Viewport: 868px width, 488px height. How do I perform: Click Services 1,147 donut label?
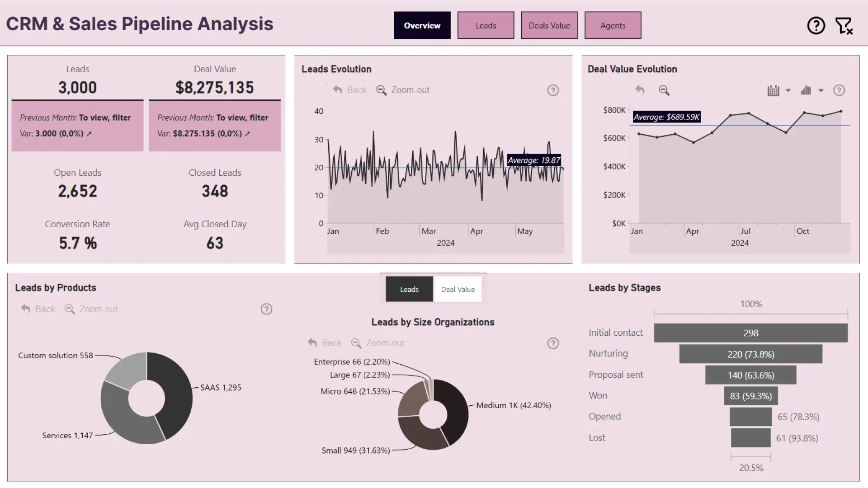click(67, 436)
